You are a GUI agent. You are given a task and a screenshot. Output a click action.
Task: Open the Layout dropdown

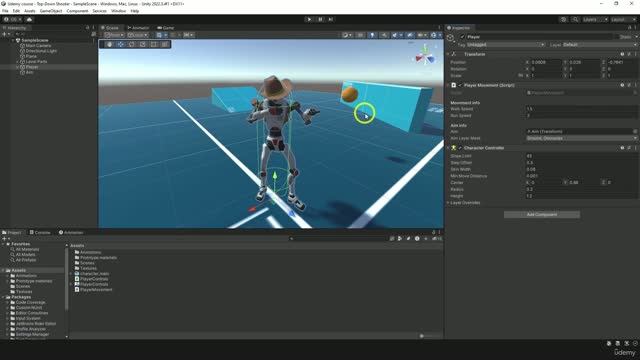[x=623, y=19]
